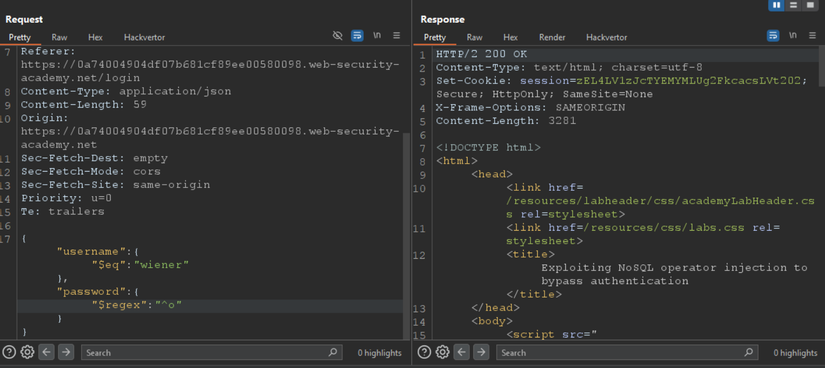Toggle word wrap icon in Request panel
This screenshot has width=825, height=368.
click(357, 36)
